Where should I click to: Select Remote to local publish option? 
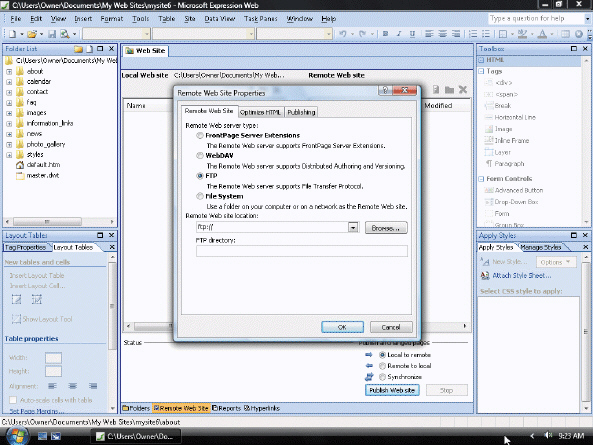click(x=382, y=366)
